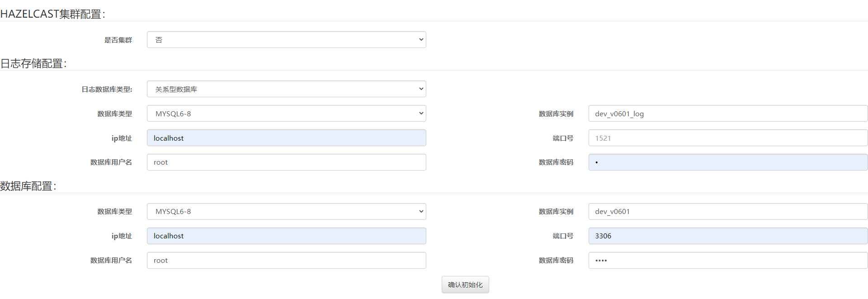The height and width of the screenshot is (299, 868).
Task: Click the 确认初始化 button
Action: tap(465, 285)
